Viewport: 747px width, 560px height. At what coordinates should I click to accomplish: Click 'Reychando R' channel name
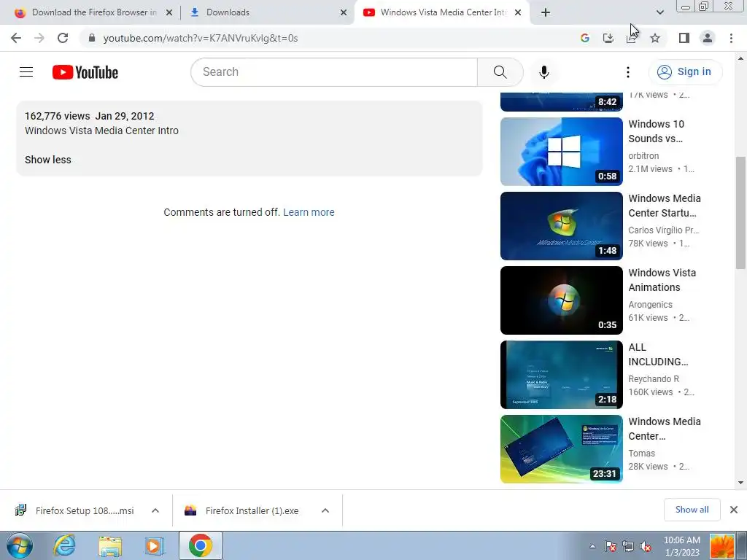point(654,379)
